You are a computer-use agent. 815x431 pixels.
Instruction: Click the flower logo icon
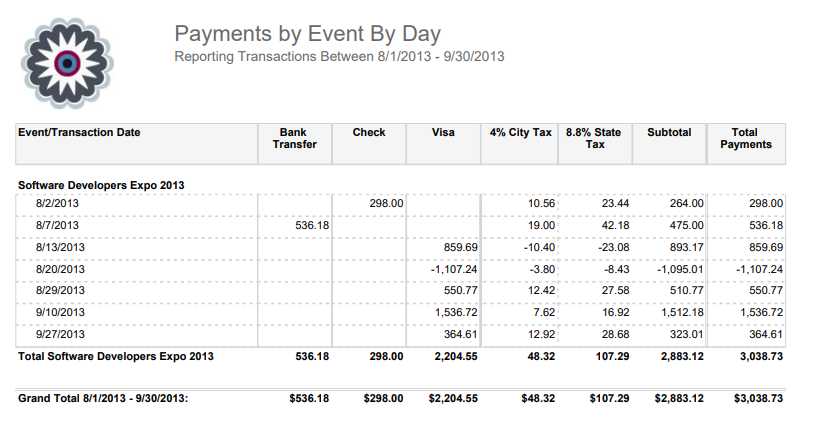pyautogui.click(x=67, y=63)
